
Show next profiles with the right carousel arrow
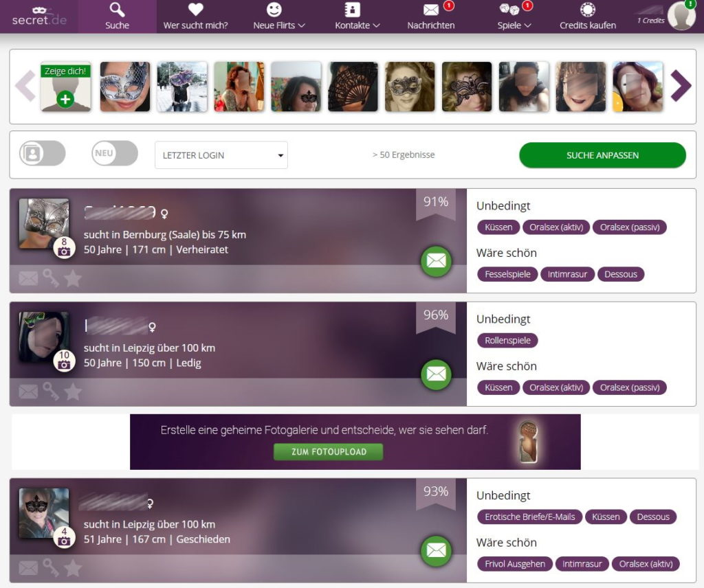(x=681, y=86)
